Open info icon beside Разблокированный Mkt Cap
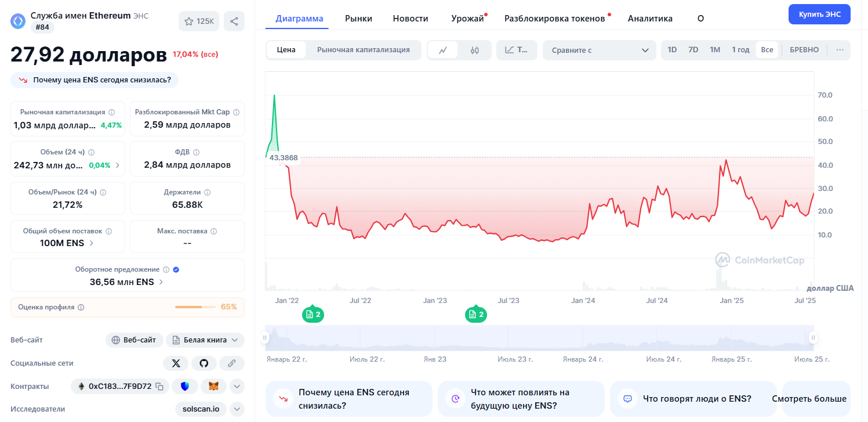868x422 pixels. pyautogui.click(x=235, y=112)
